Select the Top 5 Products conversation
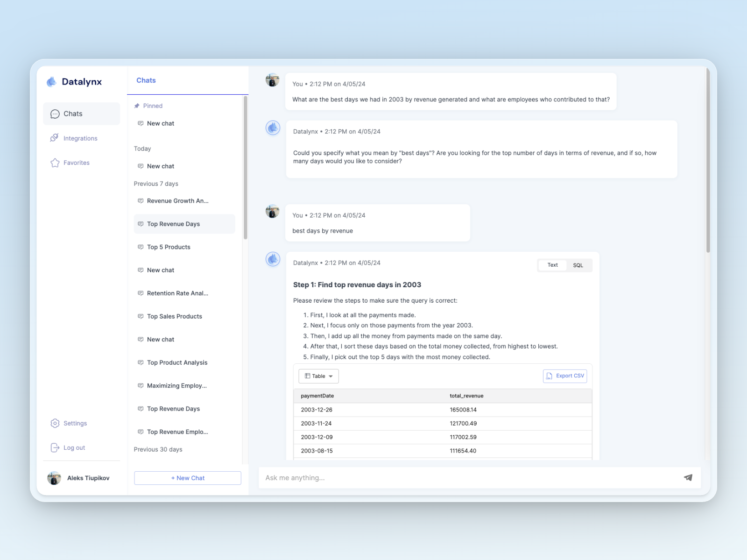The width and height of the screenshot is (747, 560). [168, 247]
